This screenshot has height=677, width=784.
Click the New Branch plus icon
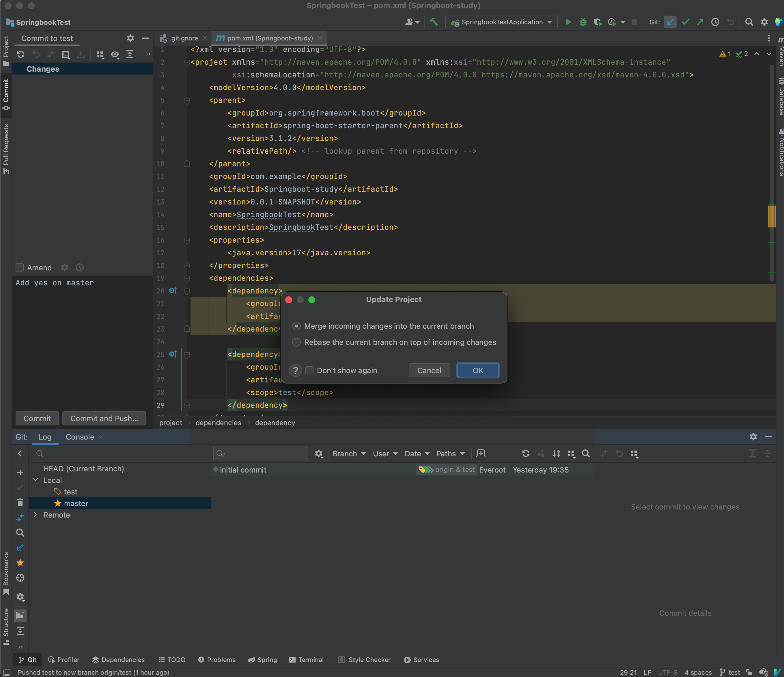[20, 472]
